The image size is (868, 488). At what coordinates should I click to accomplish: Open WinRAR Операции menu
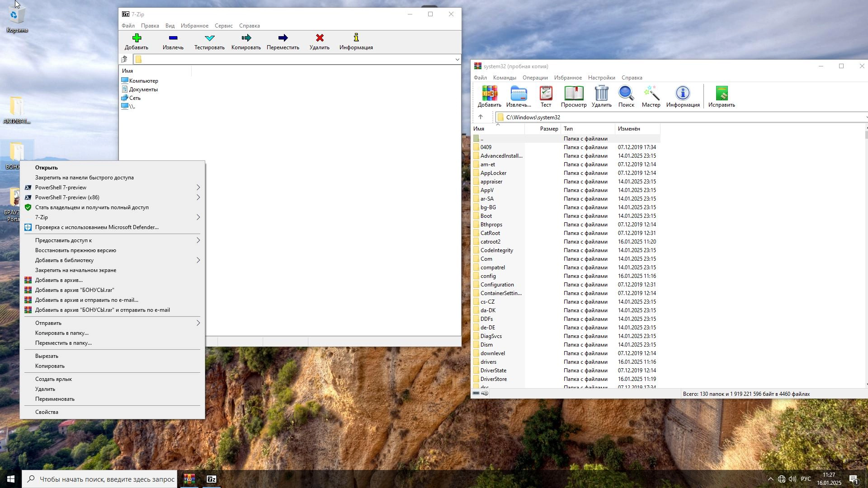[x=535, y=78]
